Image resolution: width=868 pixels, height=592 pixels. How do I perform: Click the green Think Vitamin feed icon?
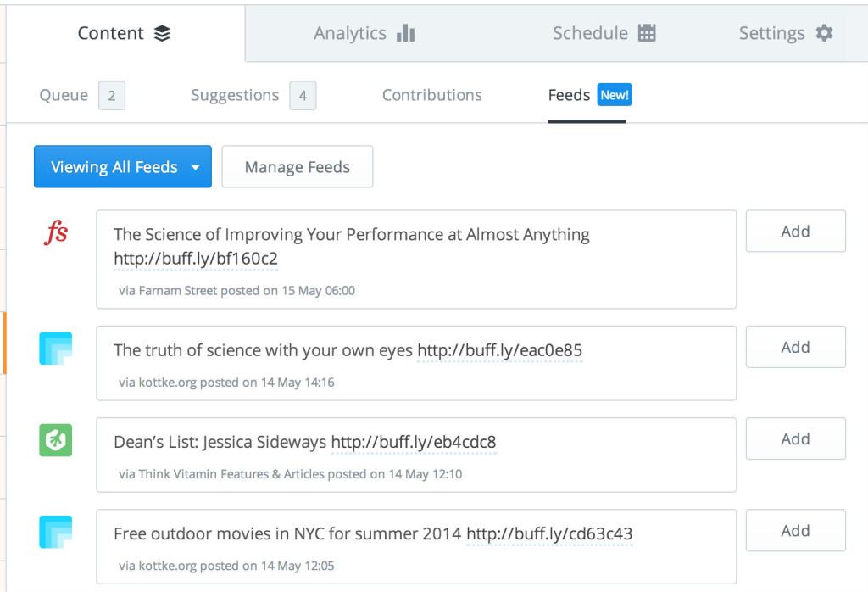[x=56, y=440]
